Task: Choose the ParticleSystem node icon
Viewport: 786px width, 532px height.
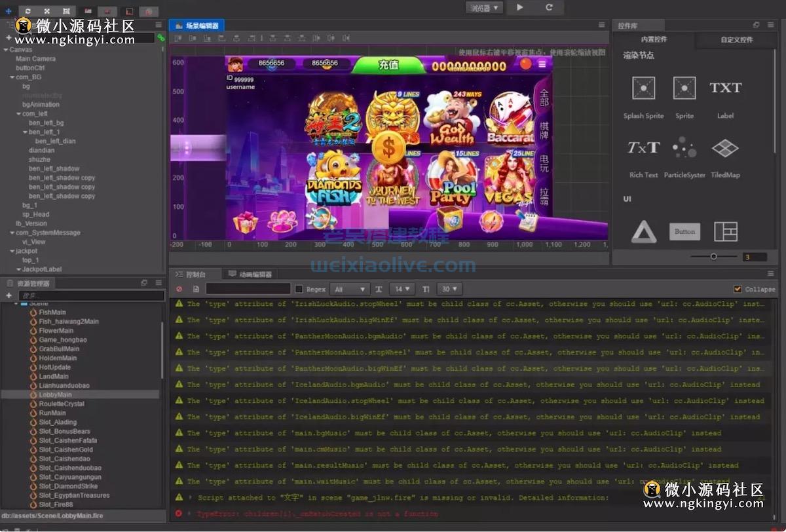Action: 684,148
